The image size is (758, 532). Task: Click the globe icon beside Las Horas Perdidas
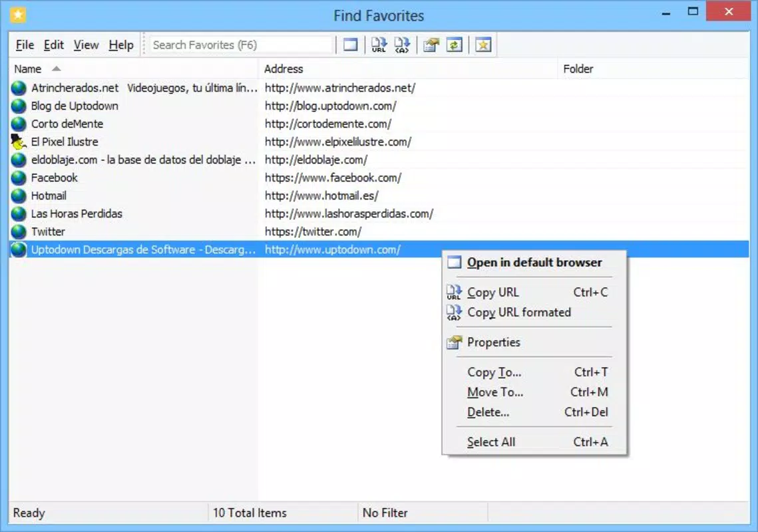(x=19, y=213)
